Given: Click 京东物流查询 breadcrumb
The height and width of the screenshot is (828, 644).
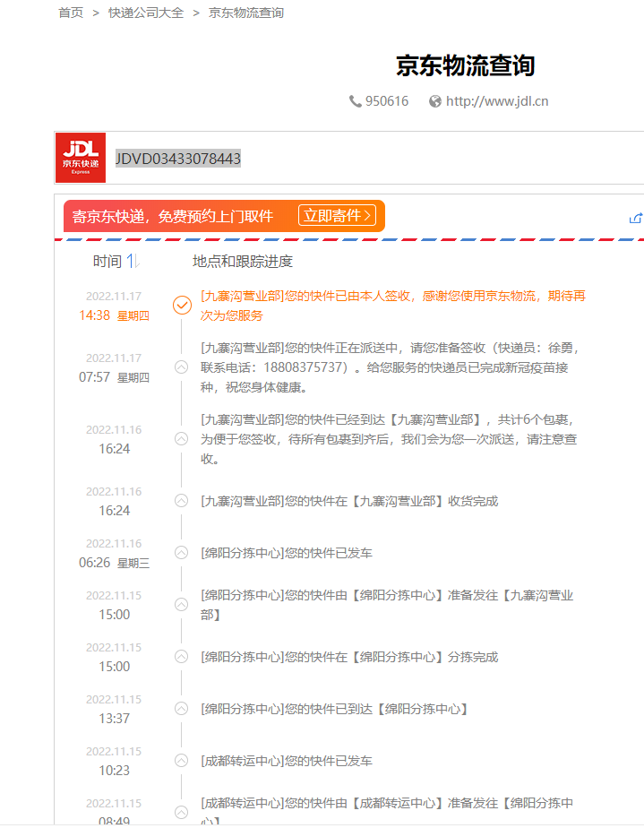Looking at the screenshot, I should pos(246,13).
